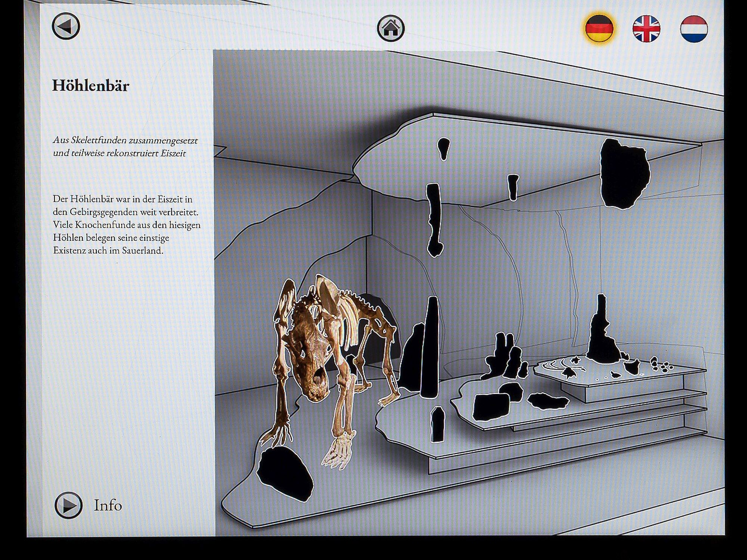This screenshot has width=747, height=560.
Task: Tap the small teardrop ceiling silhouette
Action: click(443, 147)
